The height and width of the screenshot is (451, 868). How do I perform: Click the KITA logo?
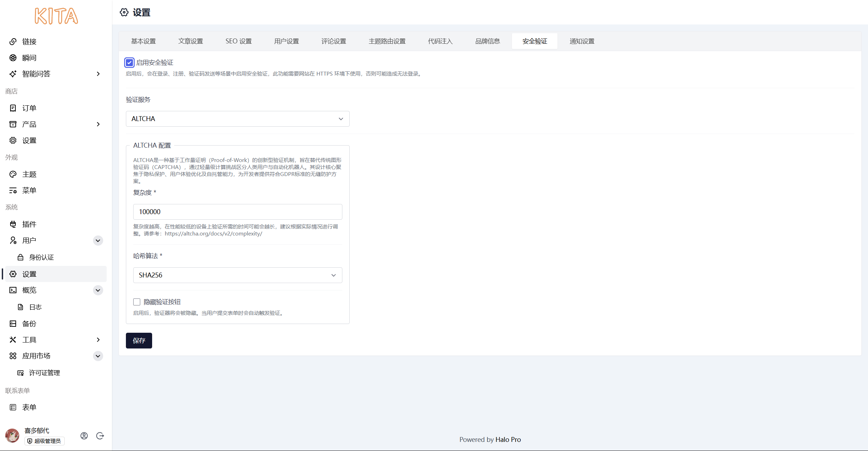pyautogui.click(x=56, y=16)
